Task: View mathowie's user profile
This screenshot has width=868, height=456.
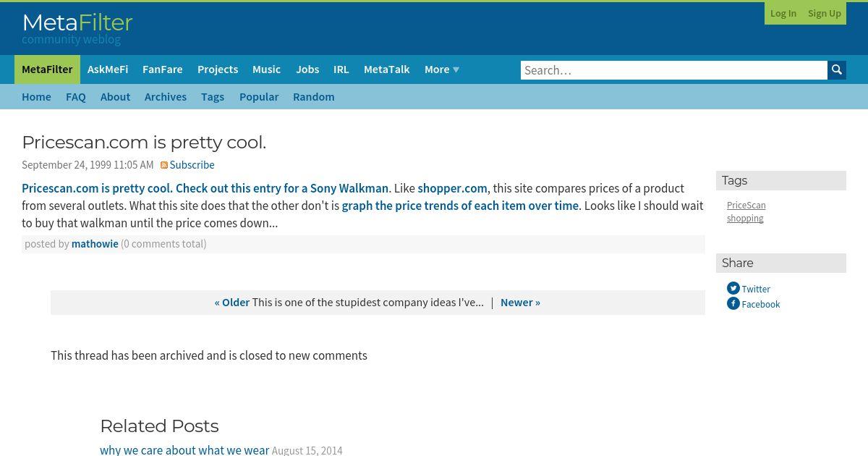Action: pyautogui.click(x=95, y=244)
